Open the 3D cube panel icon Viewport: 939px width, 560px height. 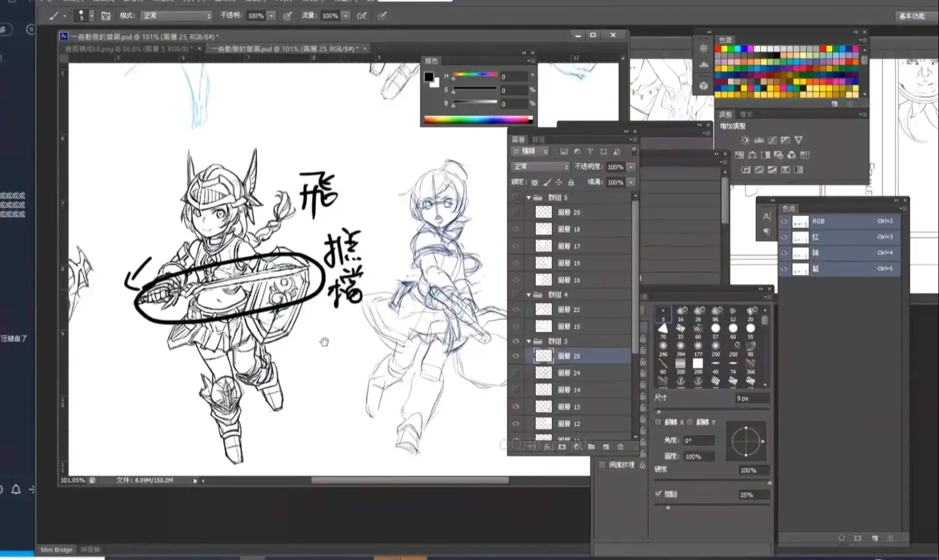(x=704, y=86)
